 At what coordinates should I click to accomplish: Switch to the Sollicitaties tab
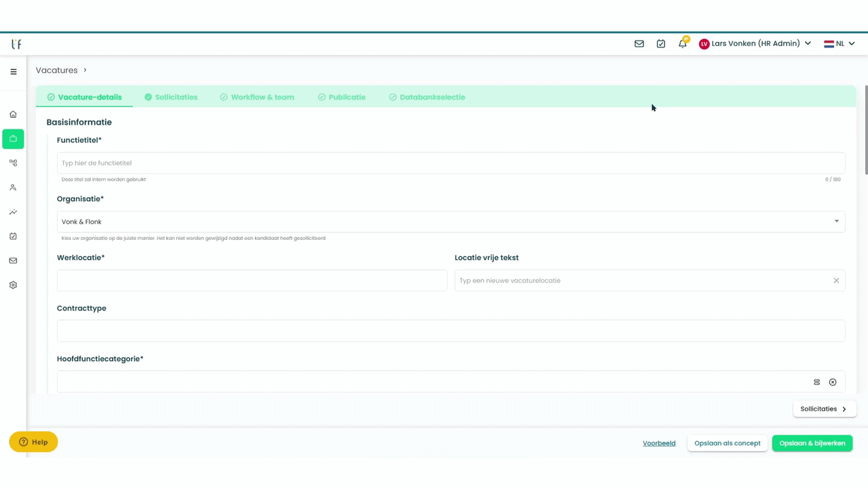[x=171, y=97]
